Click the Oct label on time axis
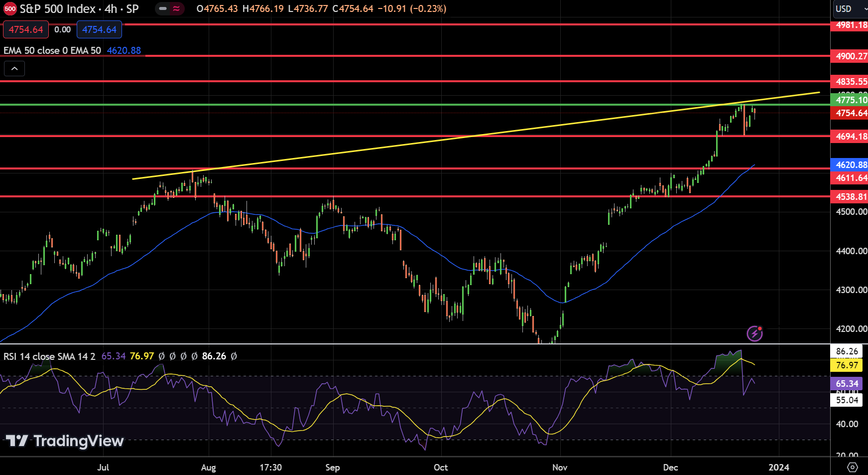868x475 pixels. [441, 467]
